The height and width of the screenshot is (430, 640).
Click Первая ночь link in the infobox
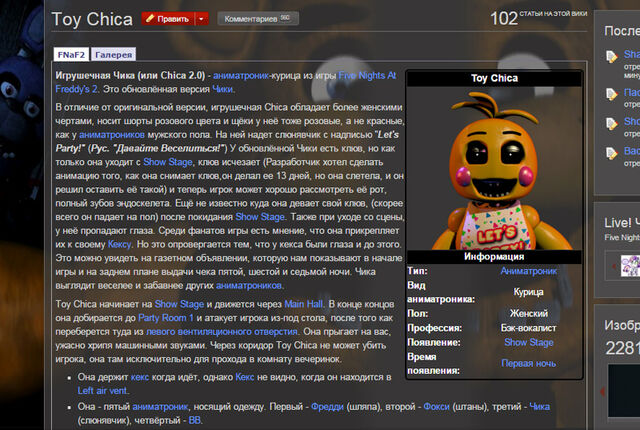pyautogui.click(x=529, y=364)
